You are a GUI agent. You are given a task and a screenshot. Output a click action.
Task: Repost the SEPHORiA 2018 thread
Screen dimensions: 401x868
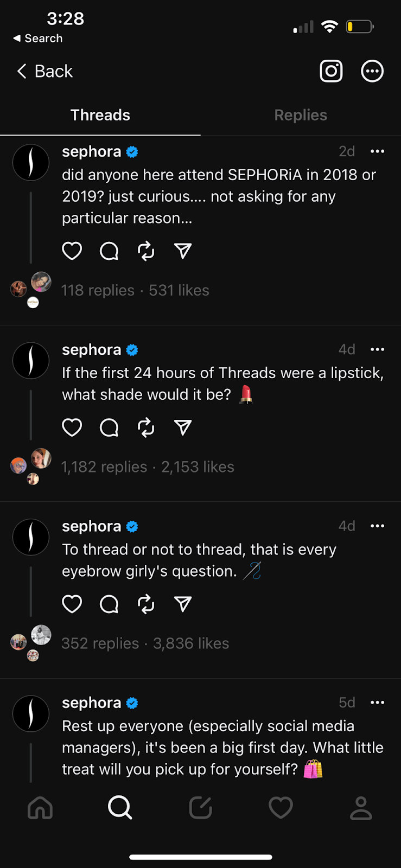146,251
